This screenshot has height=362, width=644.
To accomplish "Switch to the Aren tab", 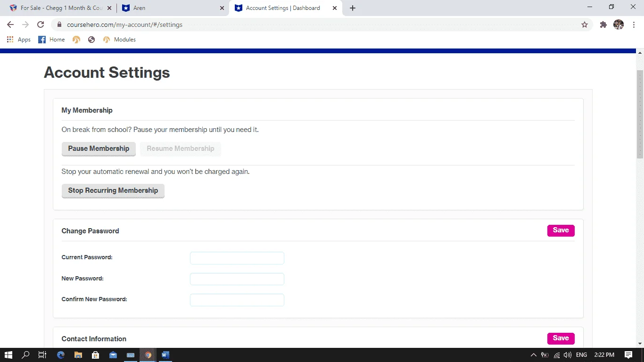I will [173, 8].
